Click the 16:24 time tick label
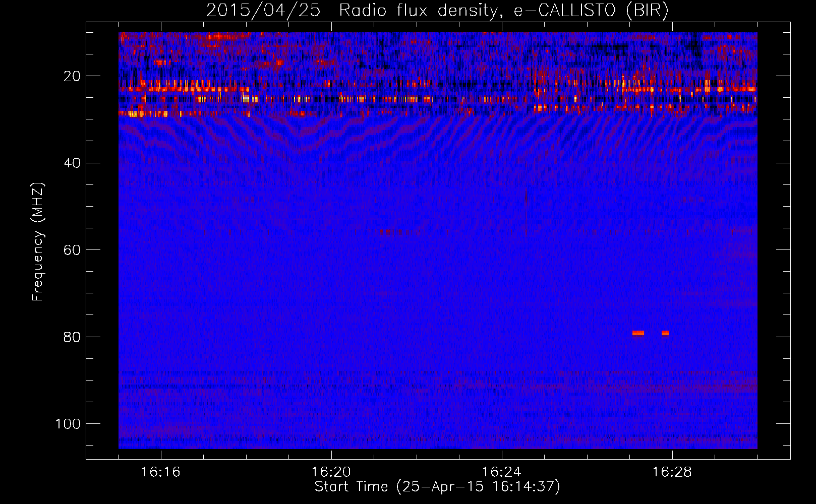This screenshot has height=504, width=816. [502, 472]
